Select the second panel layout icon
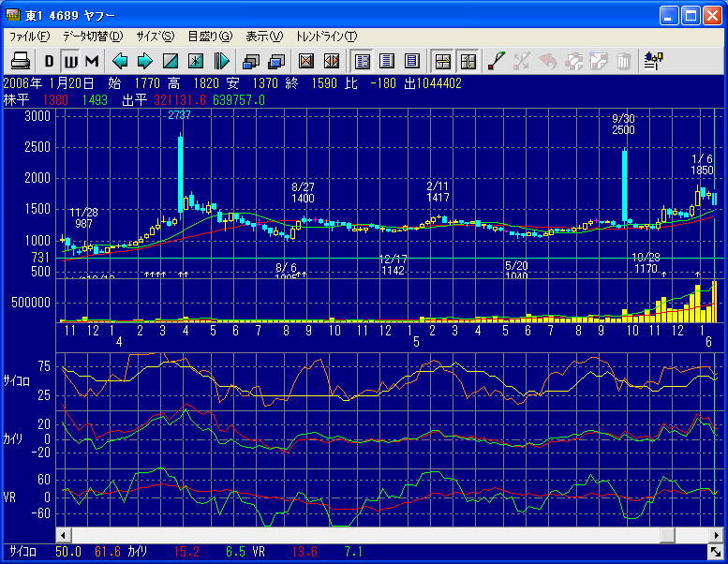 [387, 61]
